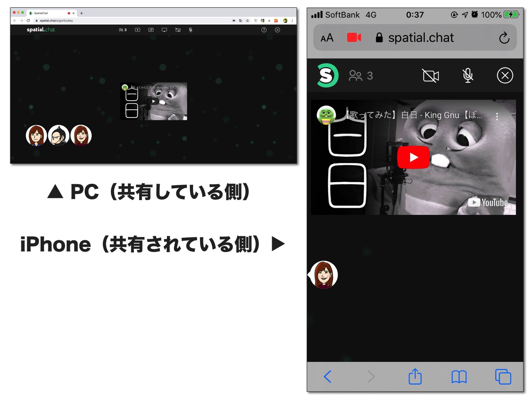This screenshot has width=532, height=399.
Task: Bookmark page with star in Chrome
Action: [248, 20]
